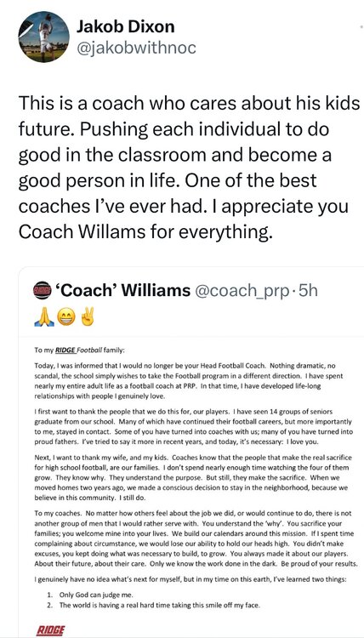Click the quoted tweet's round Ridge avatar

(x=42, y=291)
